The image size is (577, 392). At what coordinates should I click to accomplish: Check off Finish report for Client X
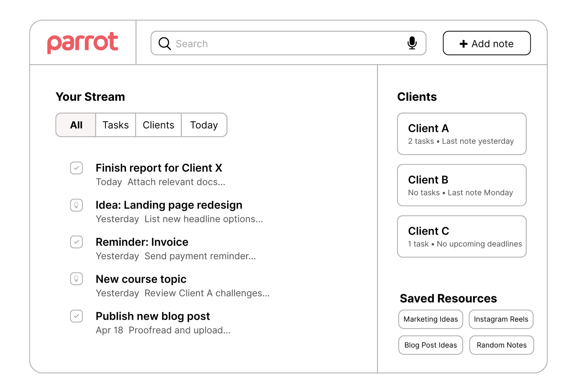76,168
